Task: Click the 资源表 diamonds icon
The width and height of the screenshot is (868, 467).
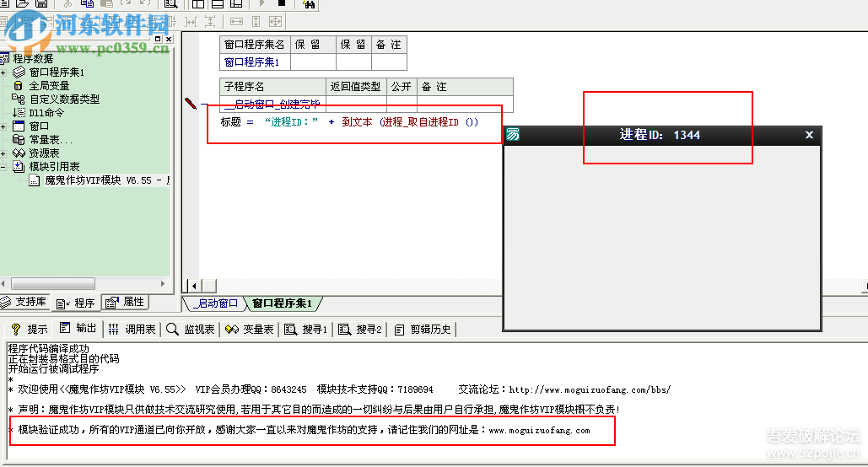Action: point(19,153)
